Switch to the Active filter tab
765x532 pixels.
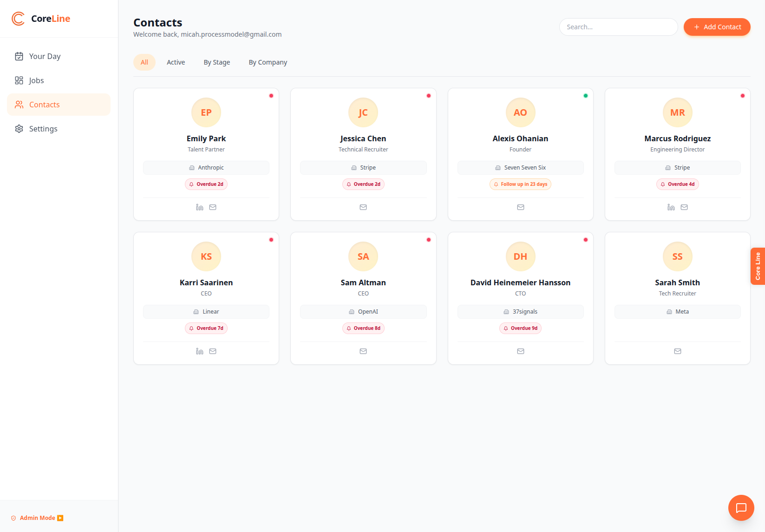pos(176,62)
